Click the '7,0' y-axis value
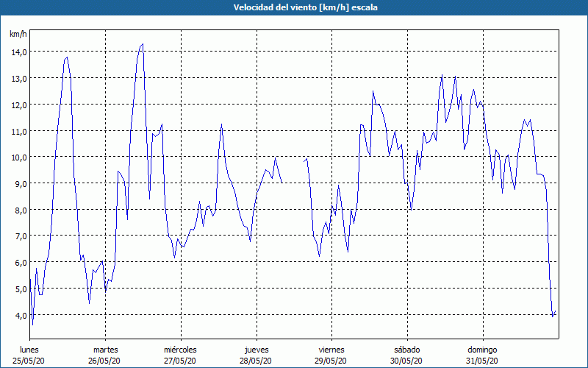 pyautogui.click(x=21, y=236)
